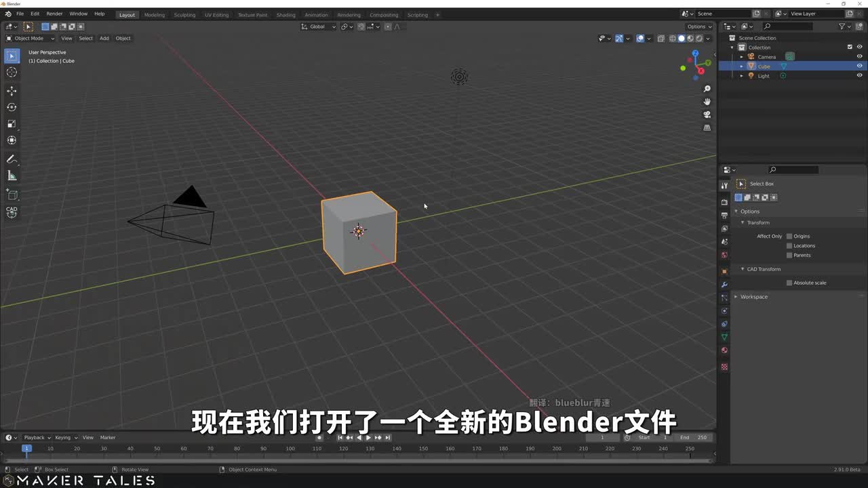Open the viewport Options dropdown
The height and width of the screenshot is (488, 868).
[x=699, y=26]
